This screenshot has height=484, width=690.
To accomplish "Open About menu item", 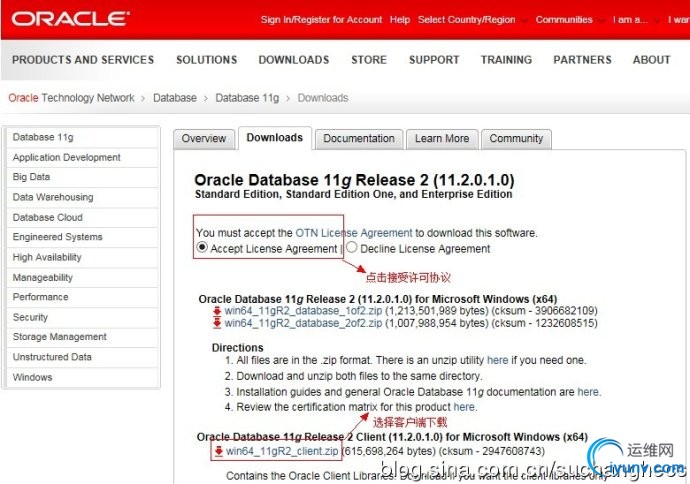I will (x=651, y=60).
